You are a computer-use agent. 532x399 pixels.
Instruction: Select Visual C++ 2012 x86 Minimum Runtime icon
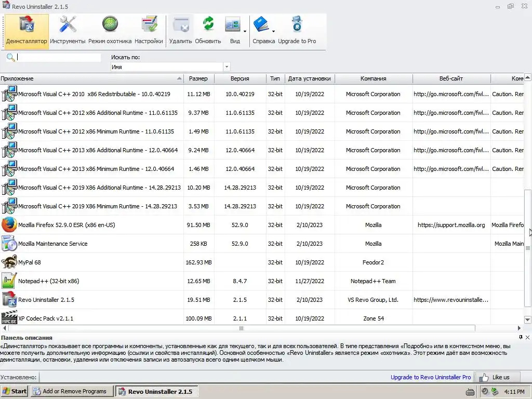point(9,131)
